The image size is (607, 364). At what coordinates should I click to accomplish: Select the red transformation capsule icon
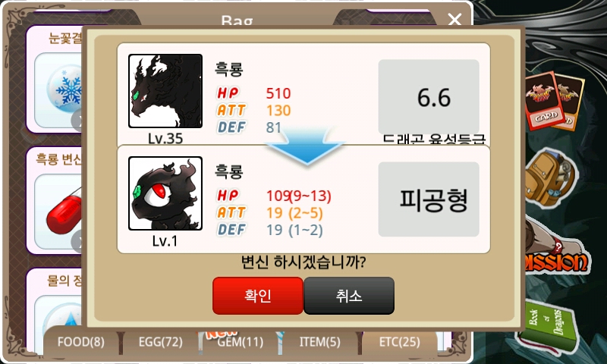[64, 213]
